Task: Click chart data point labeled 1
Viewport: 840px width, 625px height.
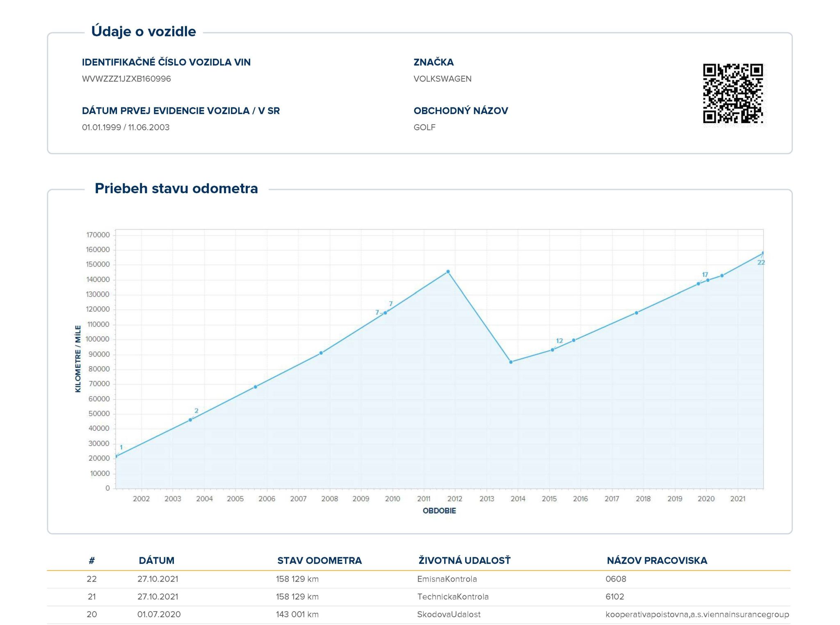Action: click(x=116, y=456)
